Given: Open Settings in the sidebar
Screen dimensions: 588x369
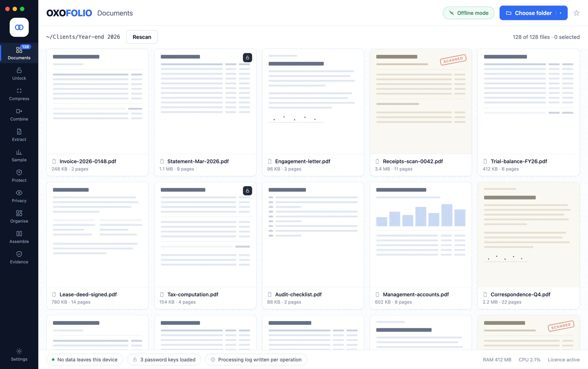Looking at the screenshot, I should [x=19, y=355].
